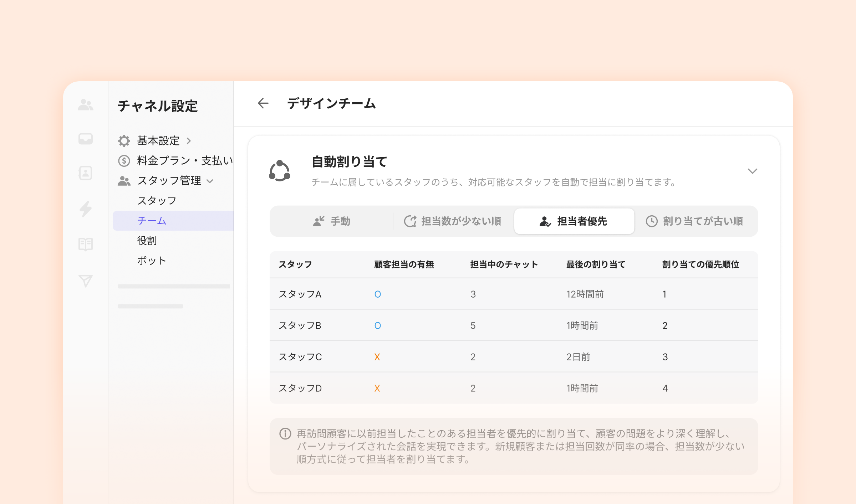Click the back arrow next to デザインチーム
This screenshot has height=504, width=856.
263,103
